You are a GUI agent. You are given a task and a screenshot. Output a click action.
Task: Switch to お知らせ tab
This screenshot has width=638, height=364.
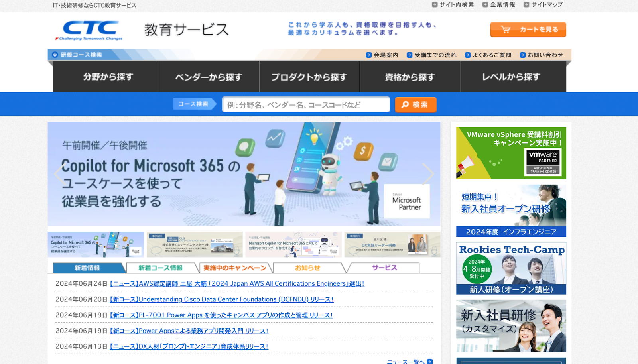308,268
